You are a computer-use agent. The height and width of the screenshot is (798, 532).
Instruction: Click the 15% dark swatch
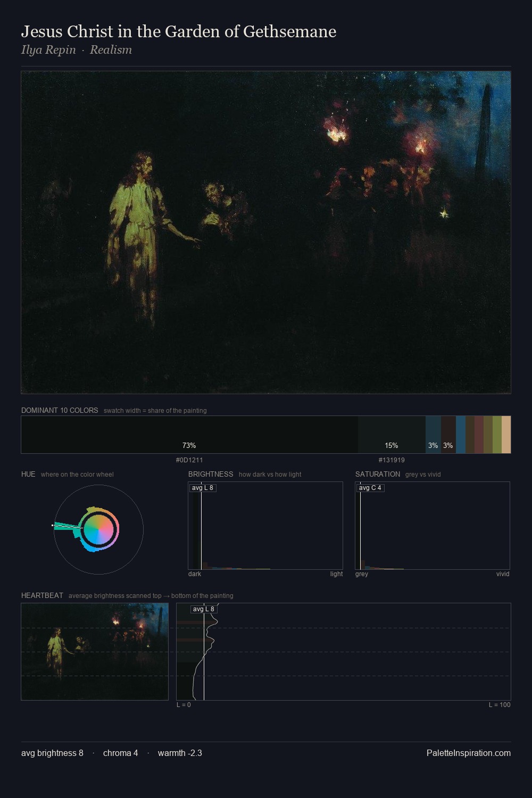pyautogui.click(x=392, y=435)
